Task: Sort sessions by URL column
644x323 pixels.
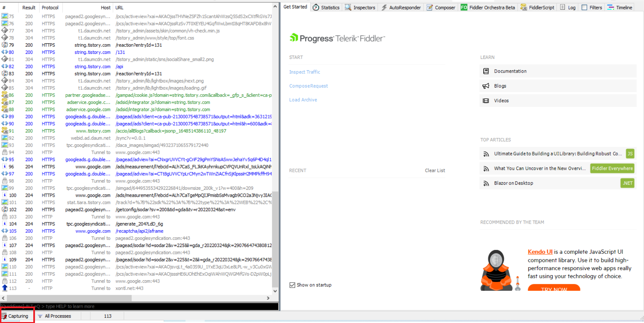Action: pos(192,7)
